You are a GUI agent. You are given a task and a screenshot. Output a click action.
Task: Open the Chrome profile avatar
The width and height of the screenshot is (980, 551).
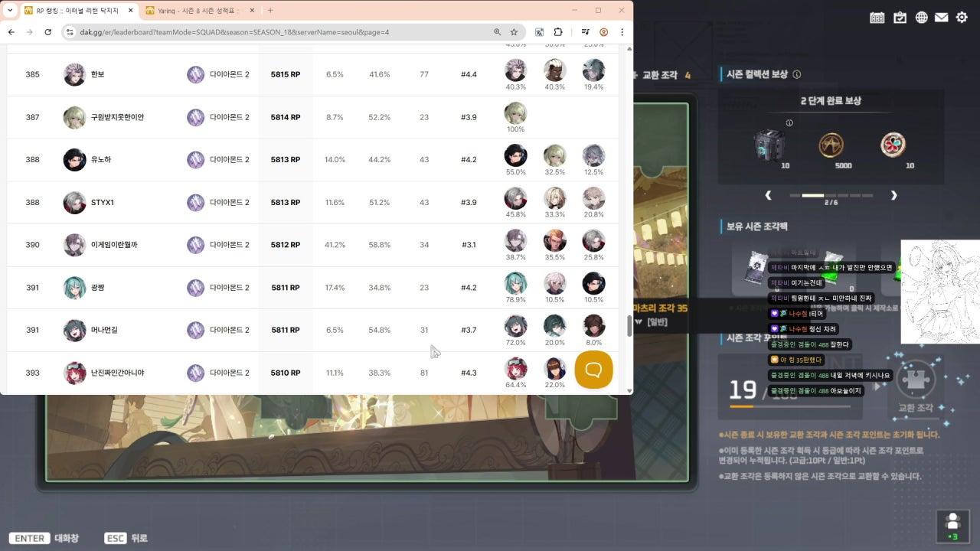(604, 32)
